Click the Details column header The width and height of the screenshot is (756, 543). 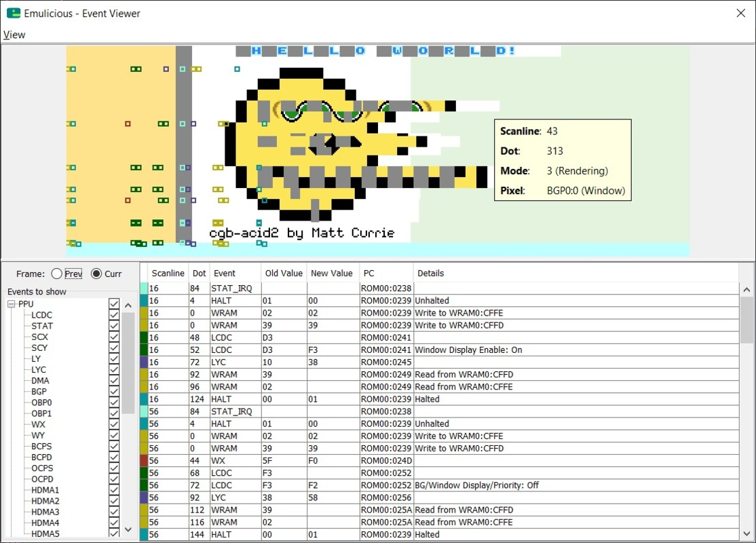[x=576, y=273]
